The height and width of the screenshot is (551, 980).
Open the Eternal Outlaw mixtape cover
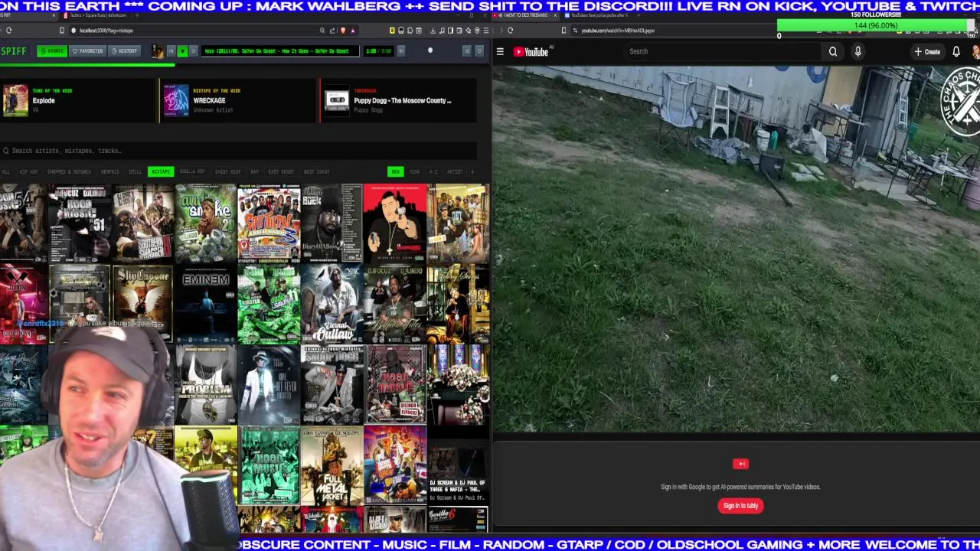click(332, 304)
